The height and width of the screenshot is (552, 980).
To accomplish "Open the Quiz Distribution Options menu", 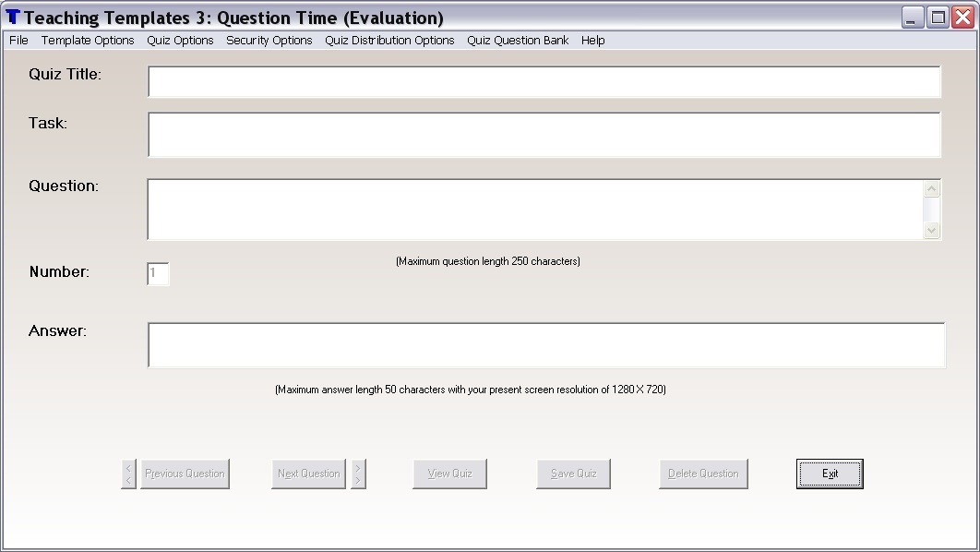I will pos(389,40).
